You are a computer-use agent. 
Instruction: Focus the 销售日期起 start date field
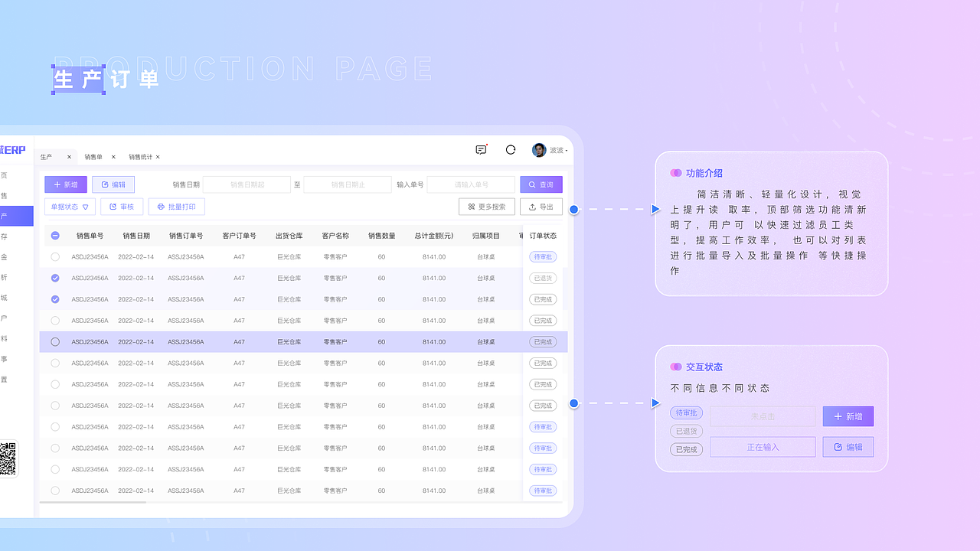point(247,184)
